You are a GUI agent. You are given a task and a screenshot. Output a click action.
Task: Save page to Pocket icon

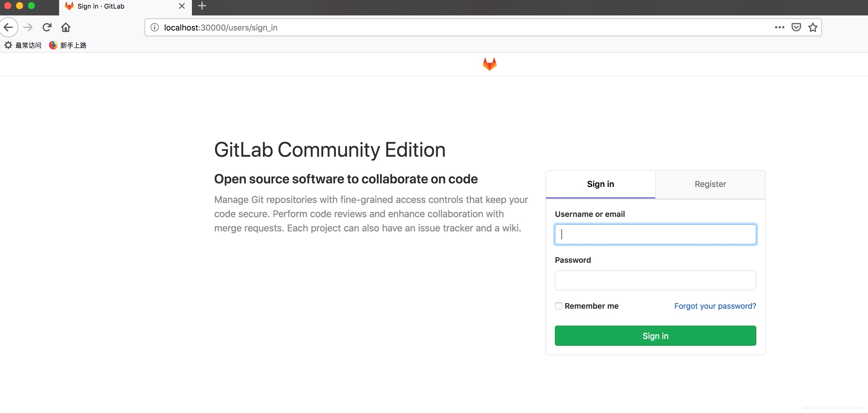point(796,27)
